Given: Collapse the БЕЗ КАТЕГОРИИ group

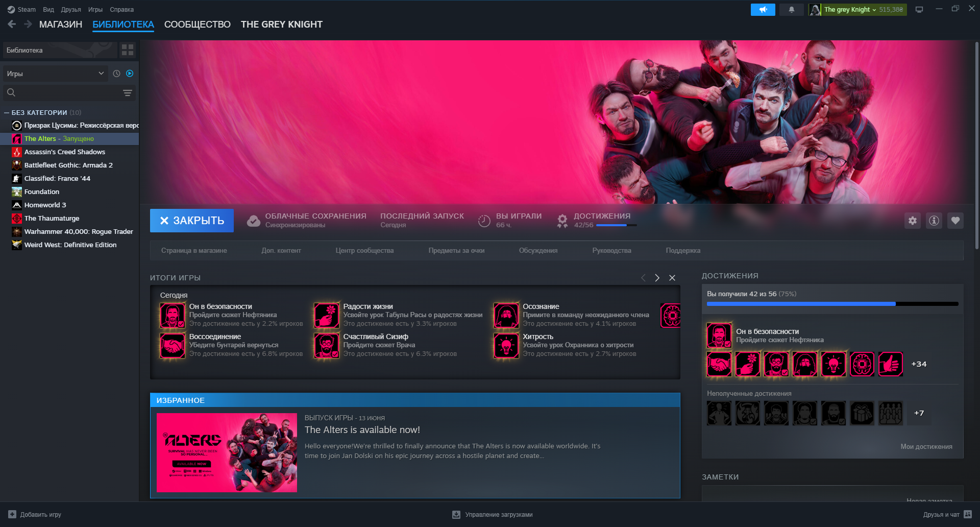Looking at the screenshot, I should click(x=7, y=113).
